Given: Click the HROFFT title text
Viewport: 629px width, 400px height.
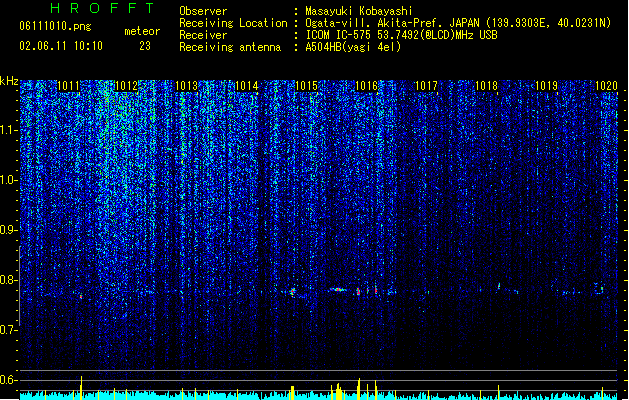Looking at the screenshot, I should tap(102, 8).
